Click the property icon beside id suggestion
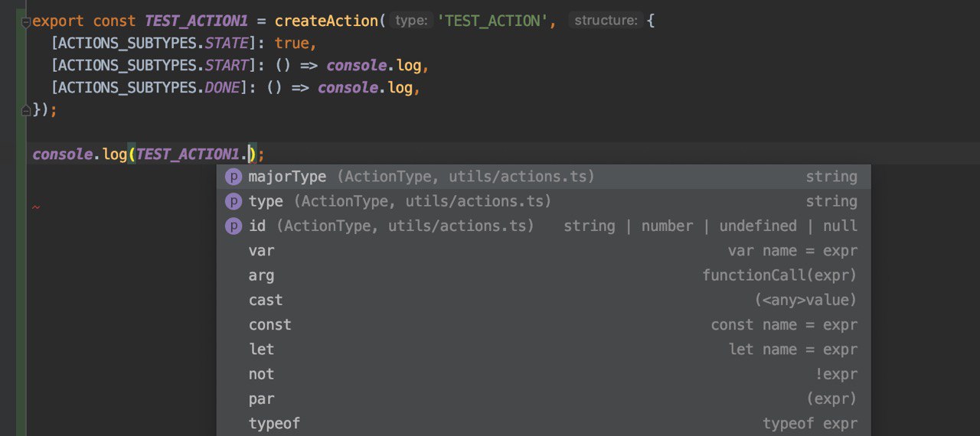 click(233, 226)
